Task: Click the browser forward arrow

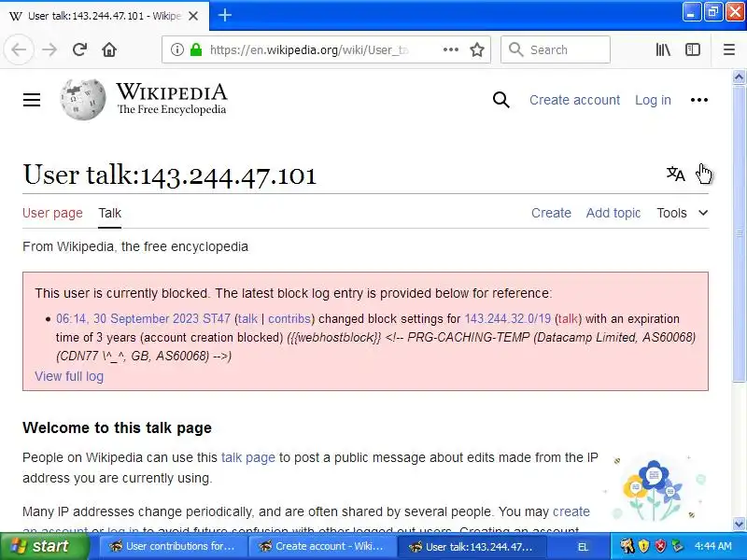Action: [49, 49]
